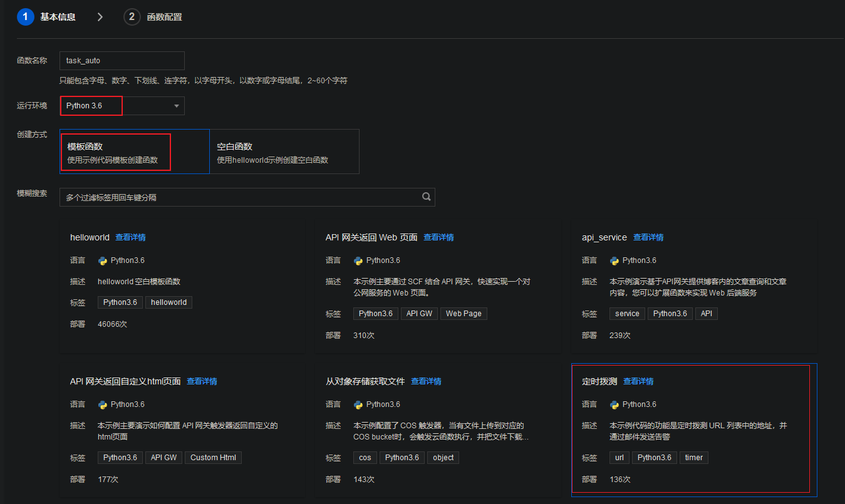Switch to 函数配置 step tab
Viewport: 845px width, 504px height.
[165, 17]
